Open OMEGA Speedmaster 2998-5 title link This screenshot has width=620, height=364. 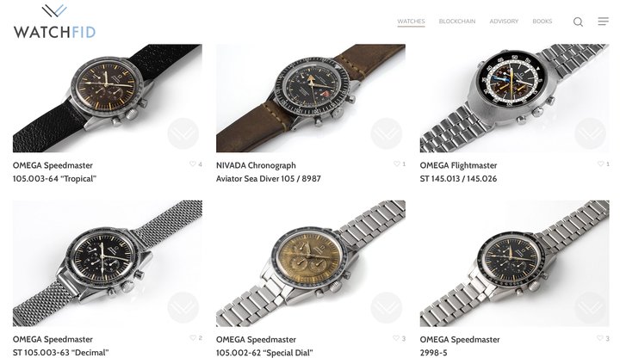(460, 346)
